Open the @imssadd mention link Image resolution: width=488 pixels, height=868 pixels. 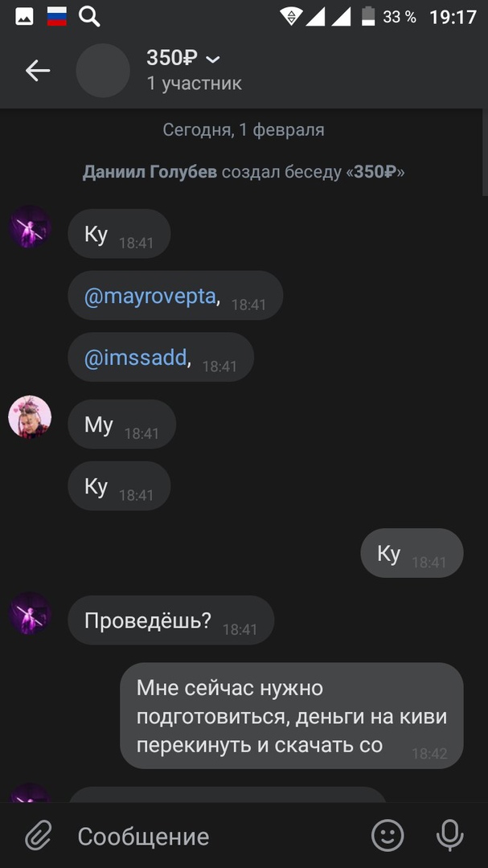coord(135,358)
